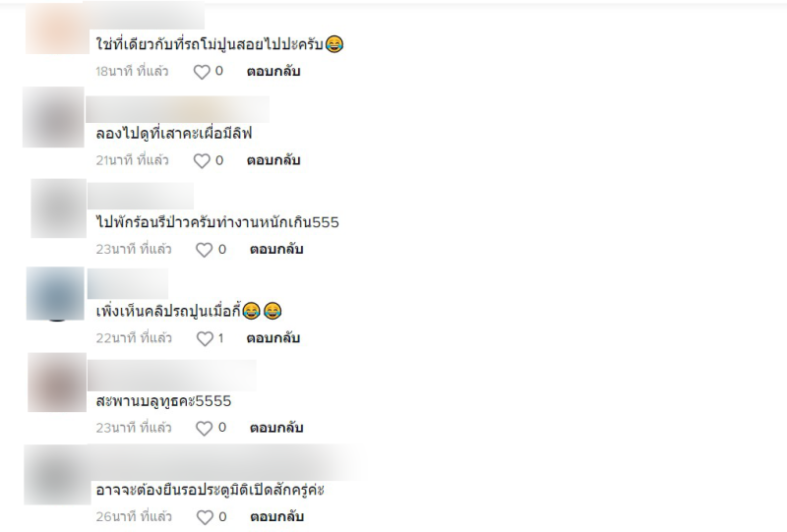787x532 pixels.
Task: Like the comment posted 18 minutes ago
Action: pyautogui.click(x=202, y=72)
